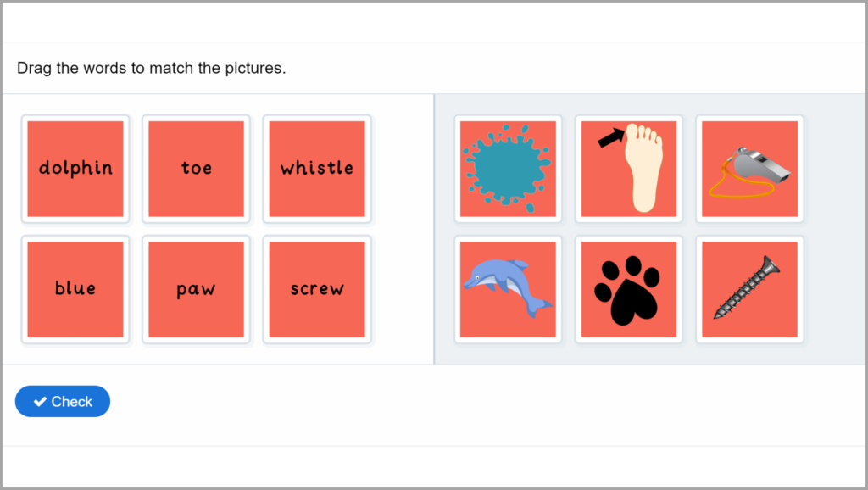Select the foot picture with arrow
Image resolution: width=868 pixels, height=490 pixels.
(x=629, y=168)
